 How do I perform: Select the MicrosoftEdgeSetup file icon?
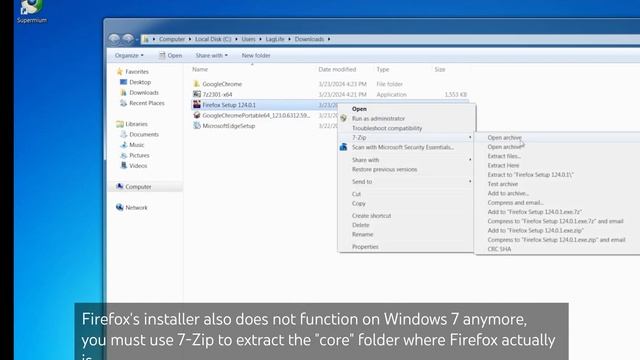197,126
